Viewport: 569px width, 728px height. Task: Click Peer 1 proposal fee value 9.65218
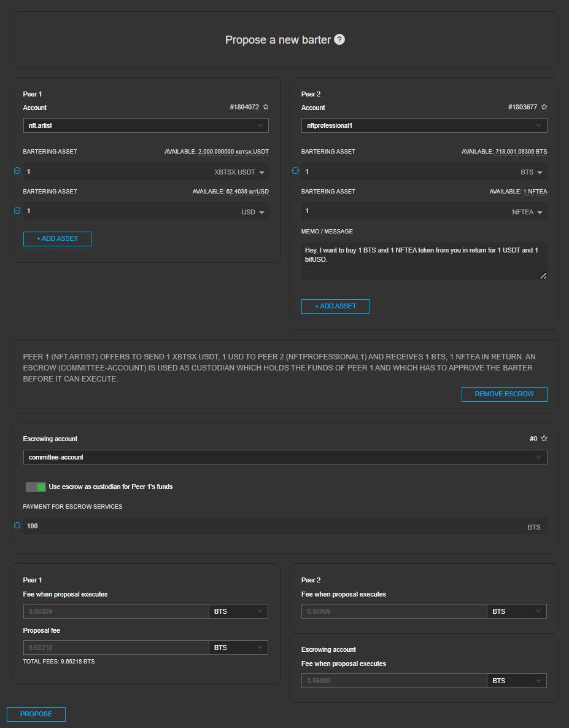(x=116, y=648)
